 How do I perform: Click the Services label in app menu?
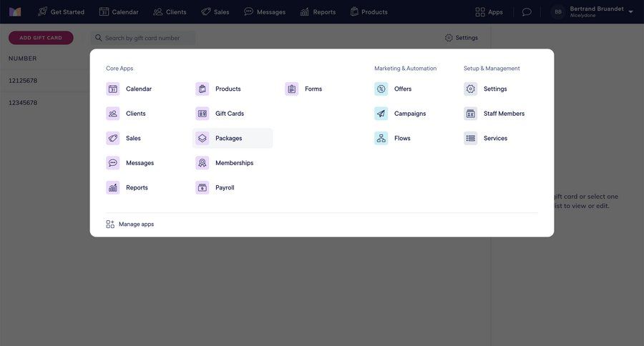pos(495,138)
